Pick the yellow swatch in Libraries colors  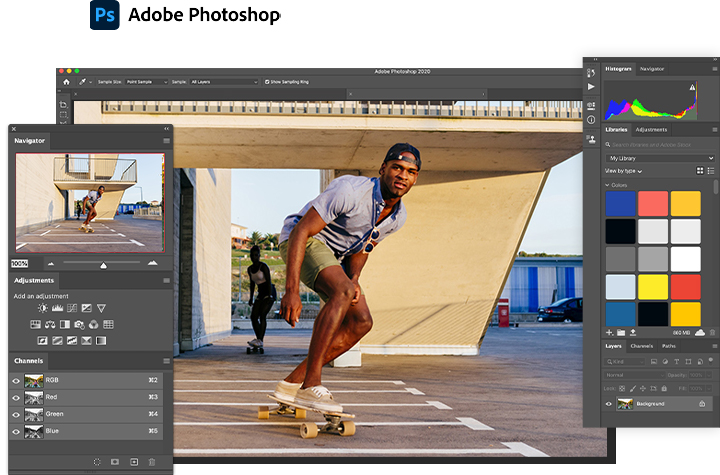(654, 286)
